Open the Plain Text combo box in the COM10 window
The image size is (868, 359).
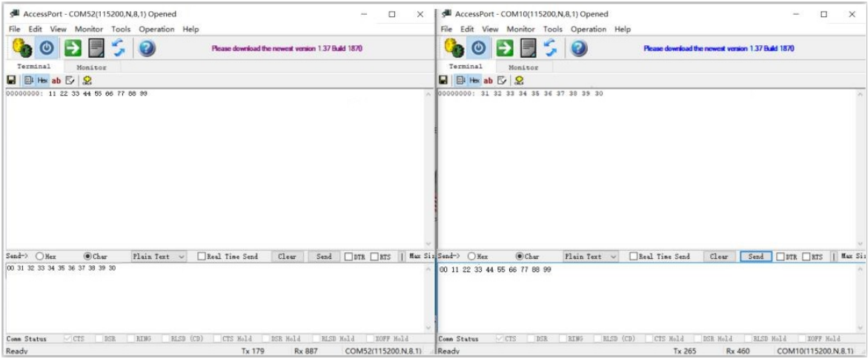(x=592, y=257)
